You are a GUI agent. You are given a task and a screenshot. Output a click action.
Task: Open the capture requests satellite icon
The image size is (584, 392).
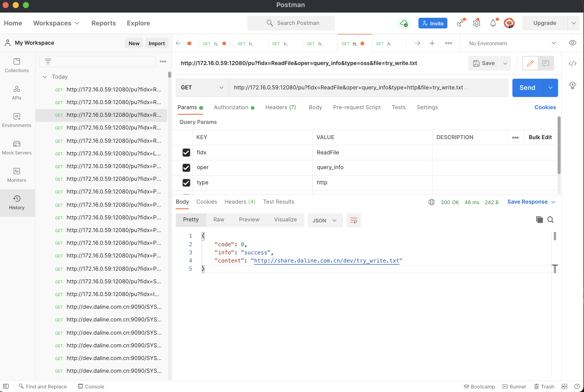(461, 23)
